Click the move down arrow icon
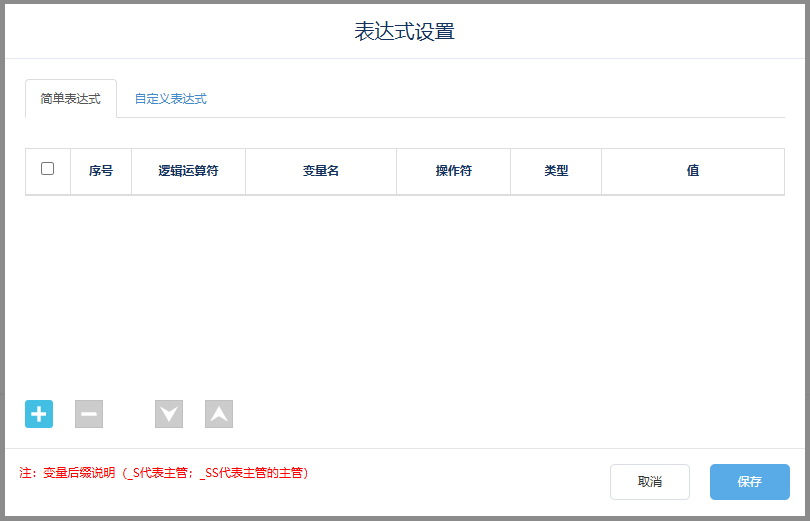 coord(169,414)
